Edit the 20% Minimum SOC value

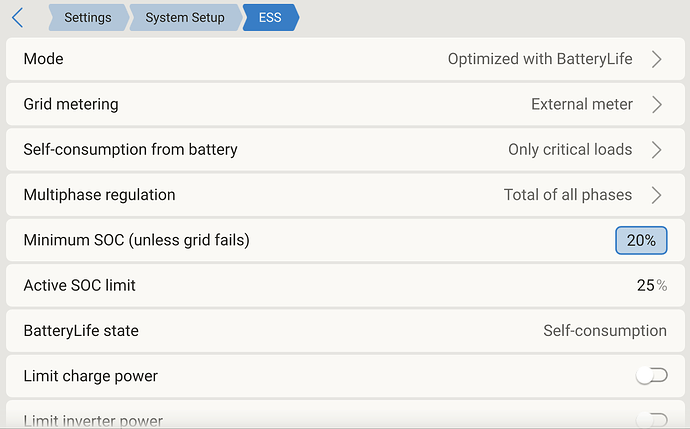640,240
